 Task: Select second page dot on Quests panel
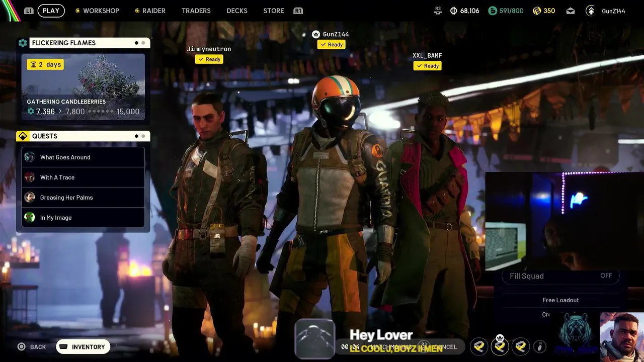tap(143, 136)
